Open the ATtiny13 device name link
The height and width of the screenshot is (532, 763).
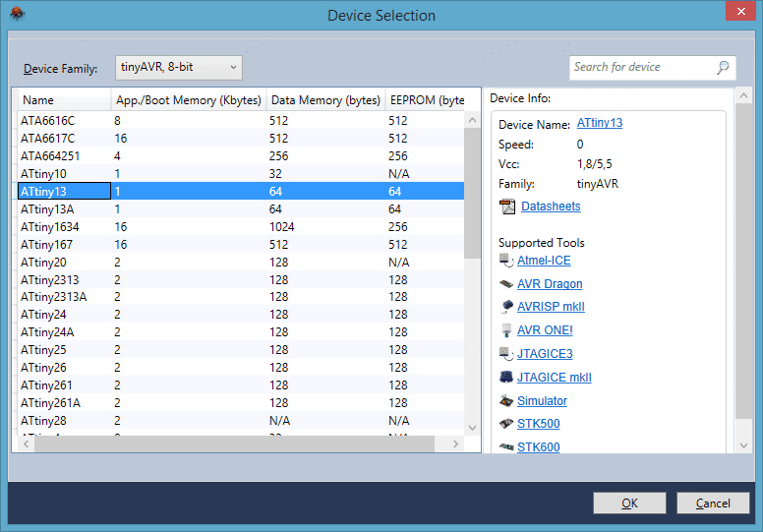tap(600, 124)
